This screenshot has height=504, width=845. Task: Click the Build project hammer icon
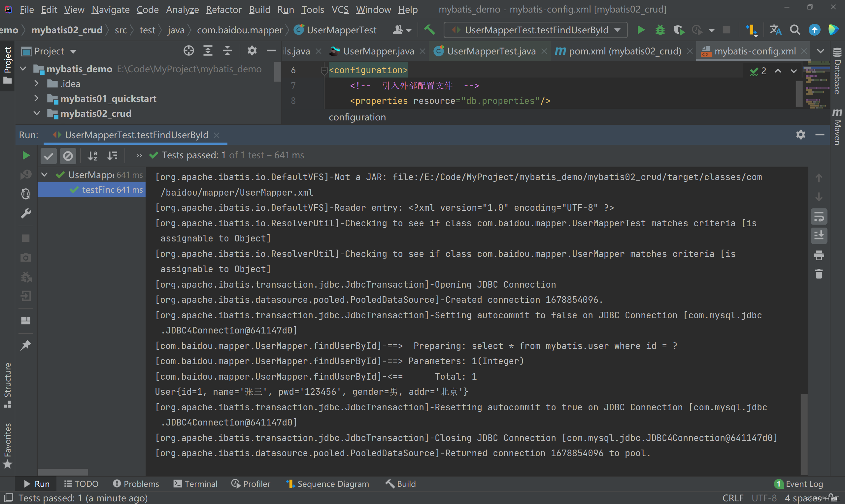click(429, 30)
